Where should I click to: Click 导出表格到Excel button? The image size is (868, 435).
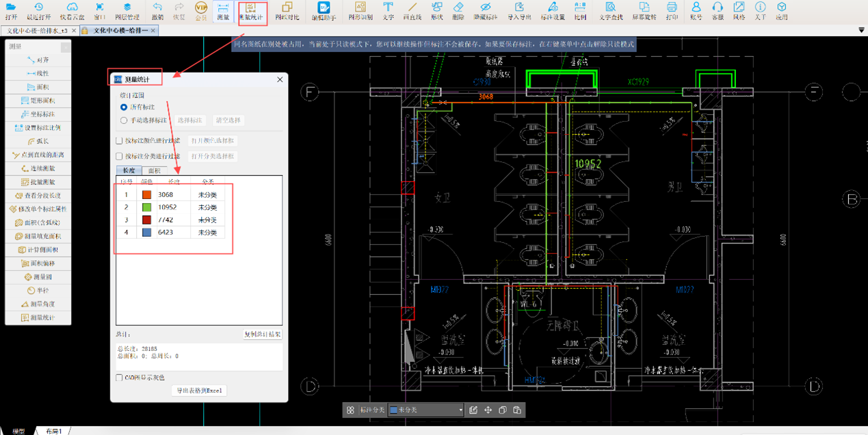(198, 391)
